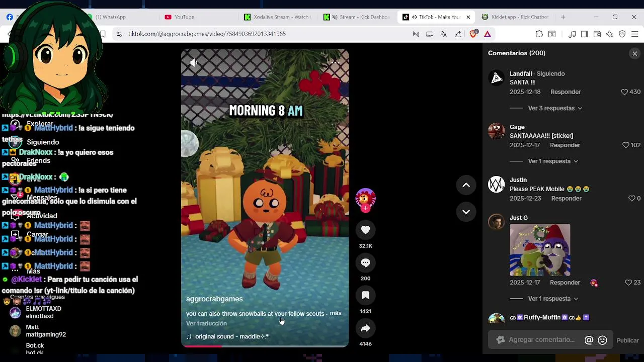Share the video using the arrow icon
Image resolution: width=644 pixels, height=362 pixels.
[366, 328]
